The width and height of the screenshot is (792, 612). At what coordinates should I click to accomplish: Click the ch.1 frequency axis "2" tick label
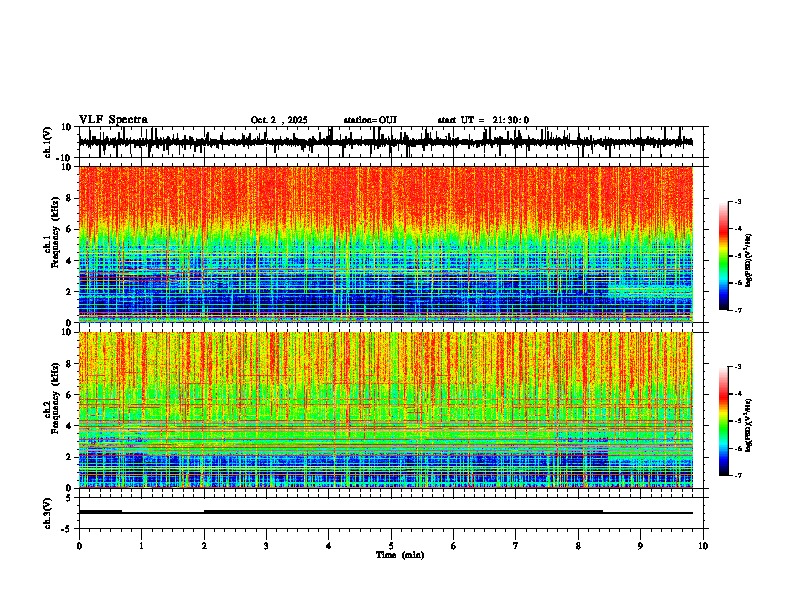tap(70, 292)
